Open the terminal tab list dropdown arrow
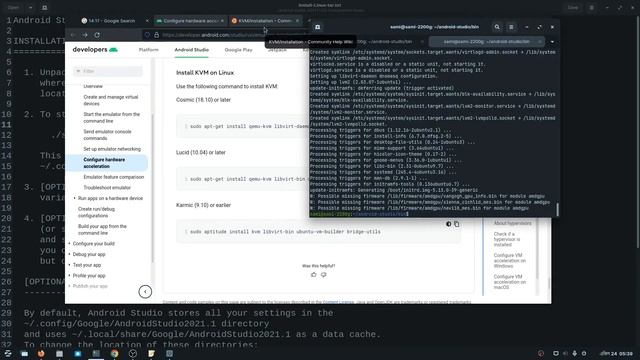Image resolution: width=640 pixels, height=360 pixels. click(x=552, y=42)
